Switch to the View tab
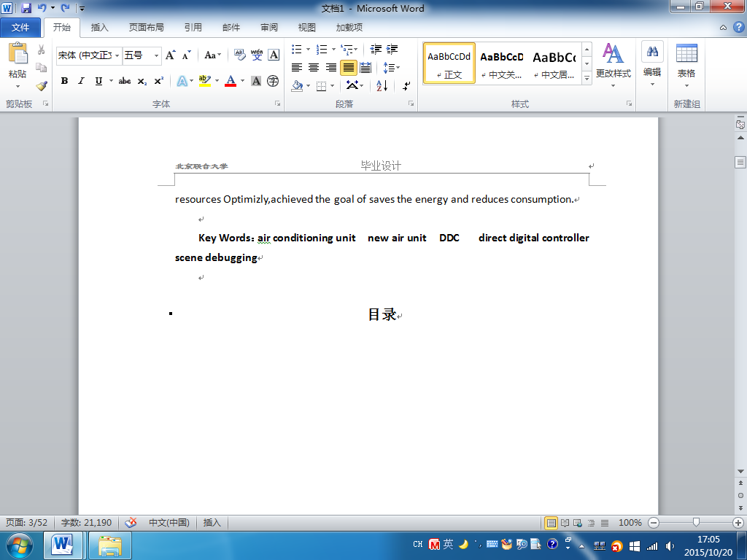This screenshot has height=560, width=747. point(307,28)
